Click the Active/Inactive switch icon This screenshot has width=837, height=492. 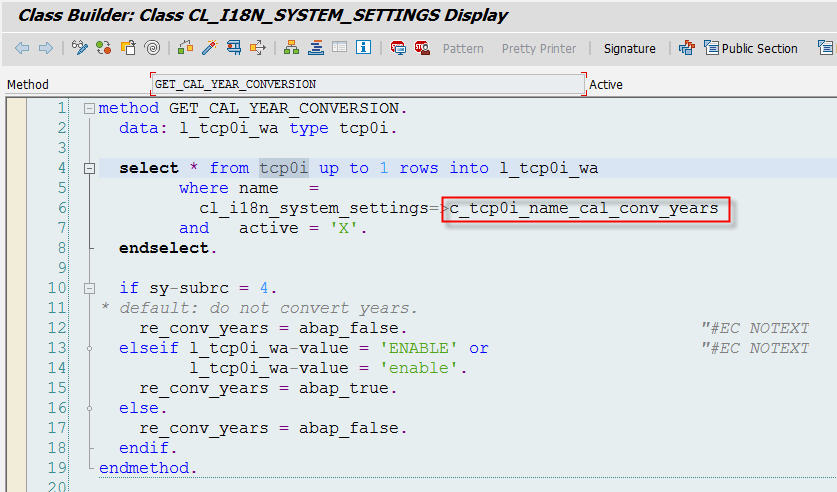tap(104, 48)
